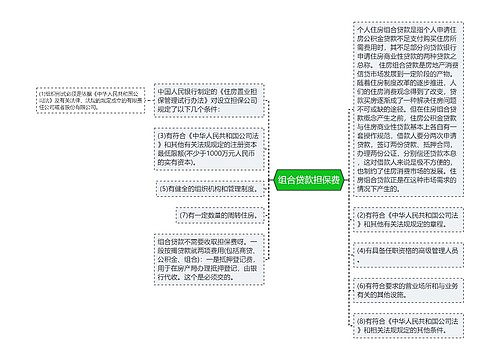The image size is (500, 360).
Task: Select the node (7)有一定数量的周转住房
Action: pyautogui.click(x=220, y=215)
